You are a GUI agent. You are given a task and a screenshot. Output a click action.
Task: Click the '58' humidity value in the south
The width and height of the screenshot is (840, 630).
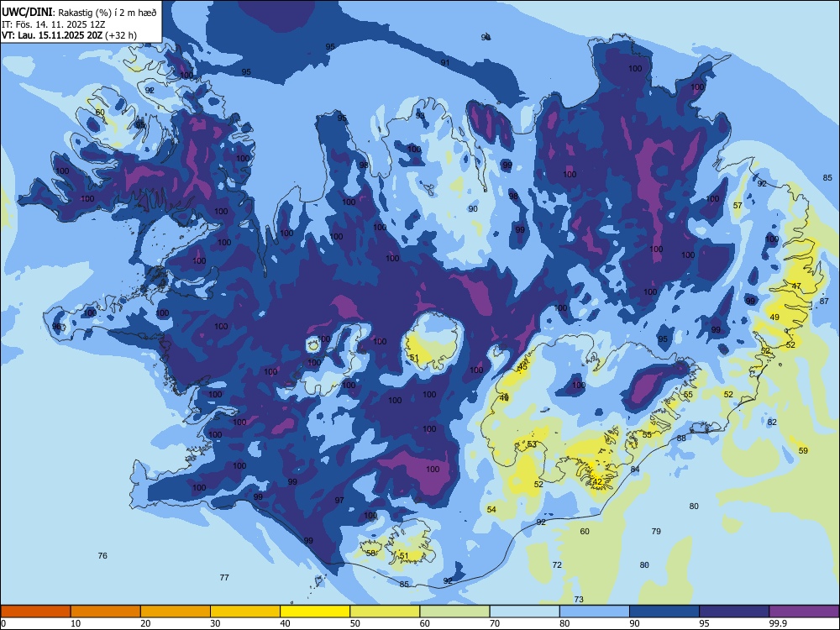(x=370, y=553)
